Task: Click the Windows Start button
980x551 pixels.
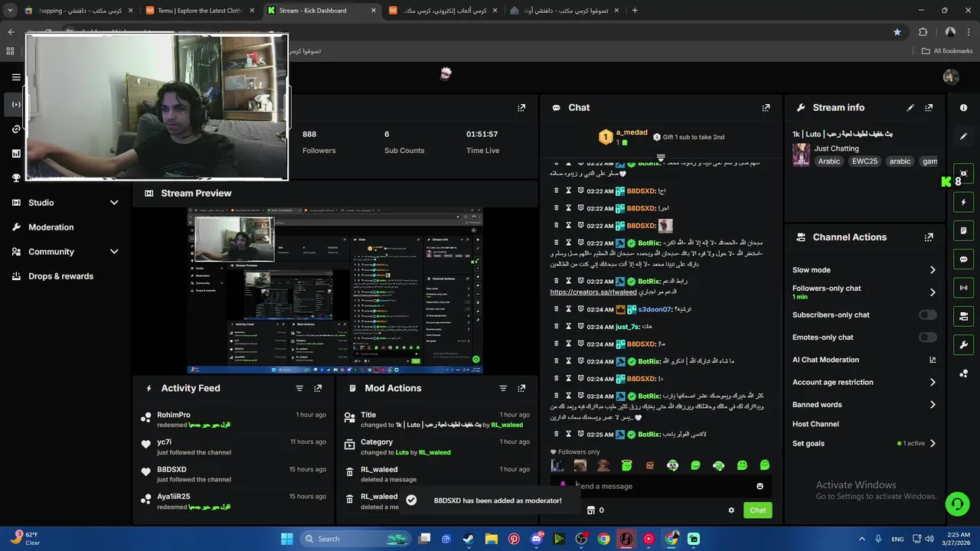Action: 287,539
